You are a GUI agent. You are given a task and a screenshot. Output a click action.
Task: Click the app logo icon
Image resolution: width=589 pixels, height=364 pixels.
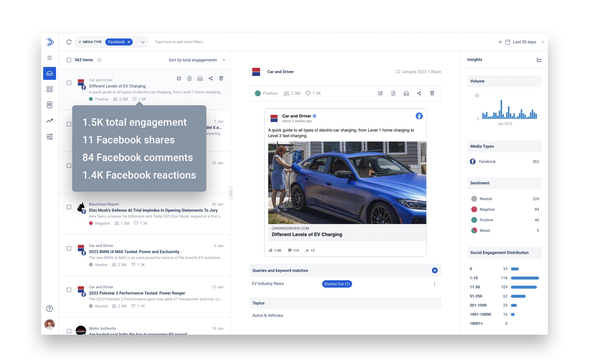(x=50, y=42)
